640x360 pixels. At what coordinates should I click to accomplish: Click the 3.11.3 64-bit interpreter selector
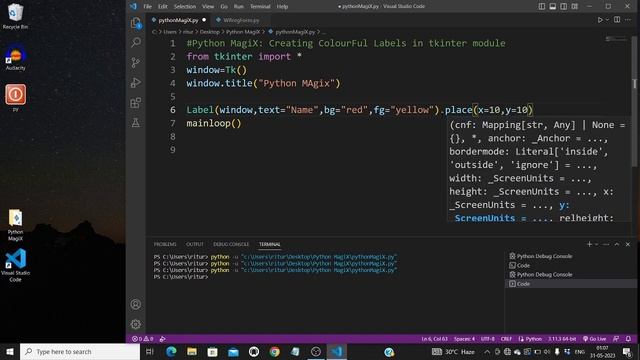click(x=562, y=339)
